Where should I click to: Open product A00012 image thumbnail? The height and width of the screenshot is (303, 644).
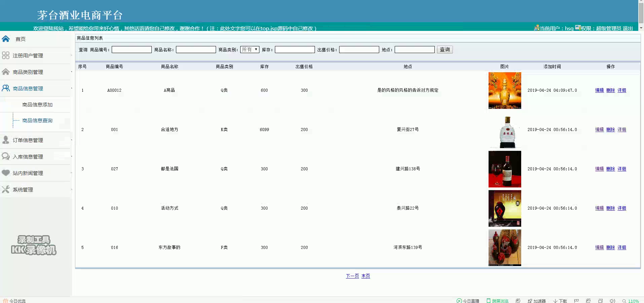[505, 90]
